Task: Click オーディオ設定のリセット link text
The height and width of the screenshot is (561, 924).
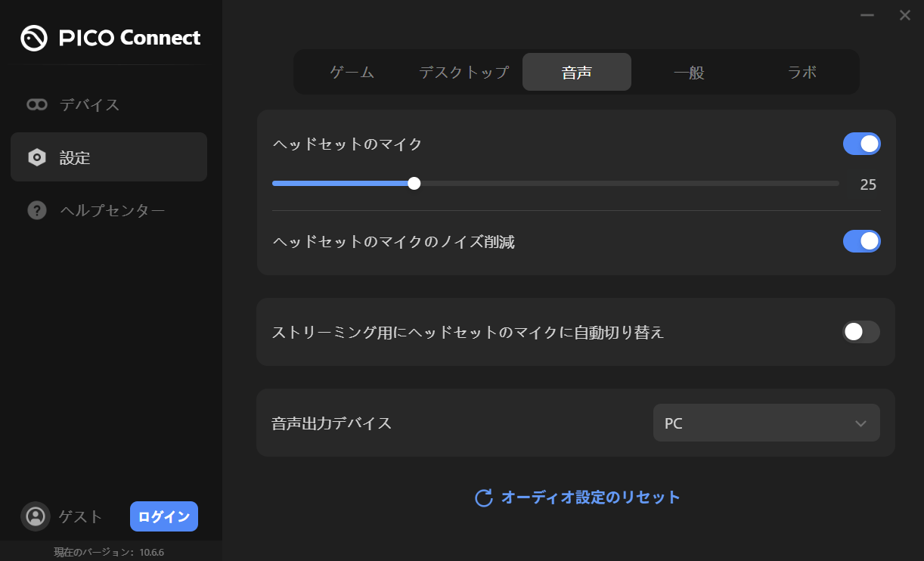Action: [591, 497]
